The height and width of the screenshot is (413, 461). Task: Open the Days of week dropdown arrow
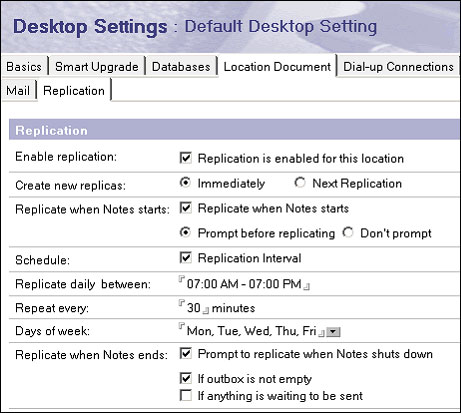click(333, 332)
